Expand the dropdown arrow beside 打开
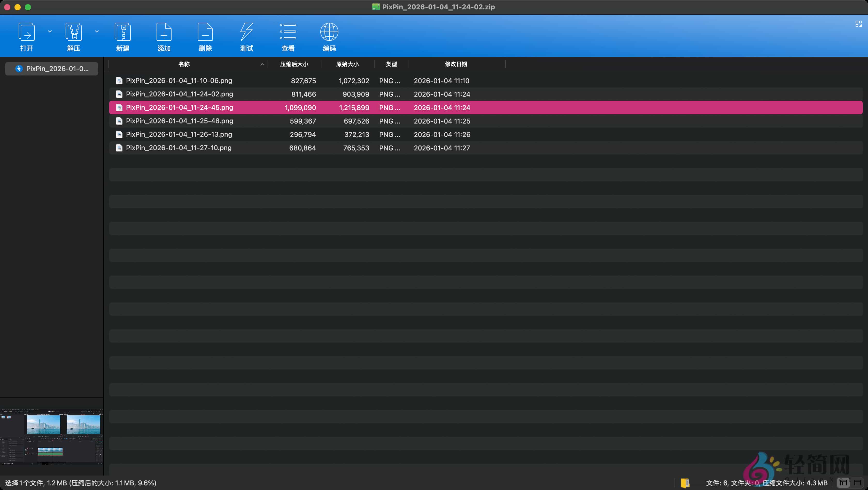Screen dimensions: 868x490 coord(50,31)
